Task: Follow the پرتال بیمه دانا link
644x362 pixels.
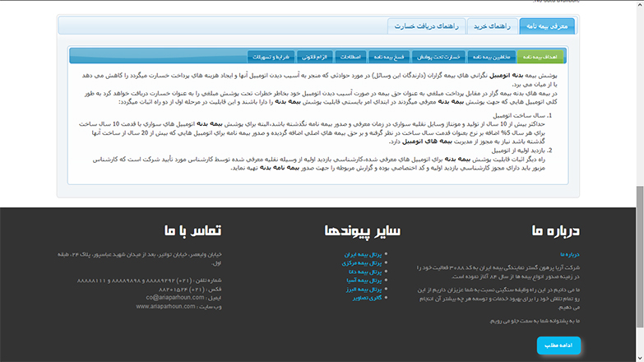Action: point(365,272)
